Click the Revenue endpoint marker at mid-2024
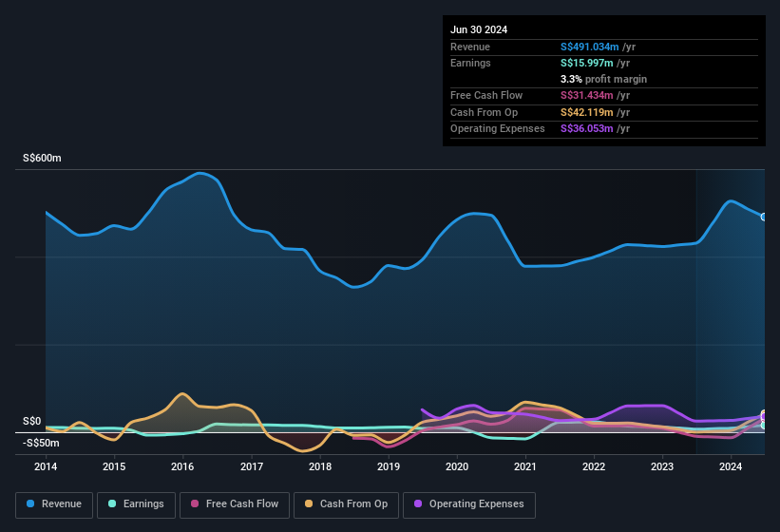Viewport: 780px width, 532px height. click(764, 217)
